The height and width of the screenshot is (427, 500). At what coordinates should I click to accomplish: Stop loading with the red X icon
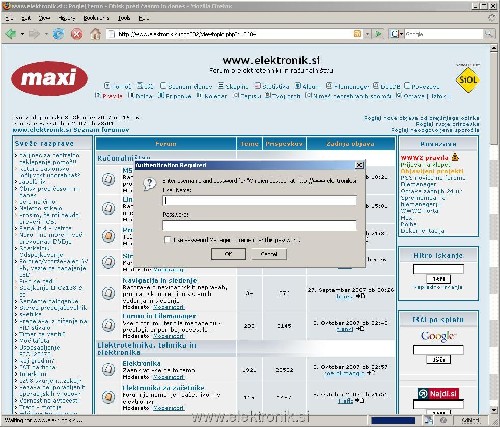pyautogui.click(x=77, y=34)
